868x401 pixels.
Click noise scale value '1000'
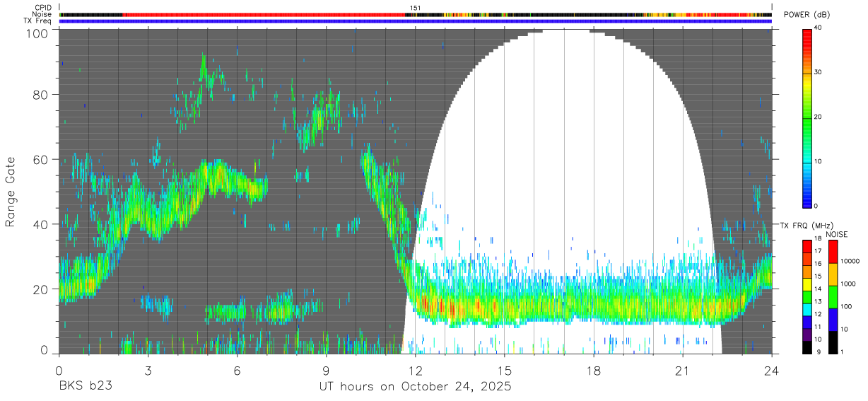[849, 284]
